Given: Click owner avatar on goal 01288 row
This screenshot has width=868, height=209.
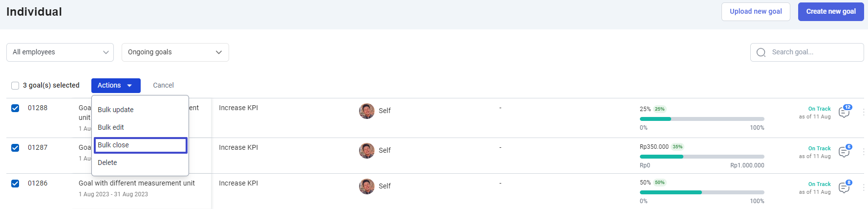Looking at the screenshot, I should (367, 111).
